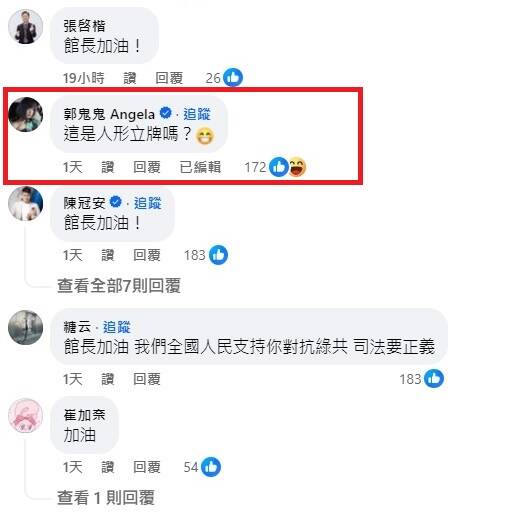526x519 pixels.
Task: Open the laughing reaction icon on Angela's comment
Action: coord(297,167)
